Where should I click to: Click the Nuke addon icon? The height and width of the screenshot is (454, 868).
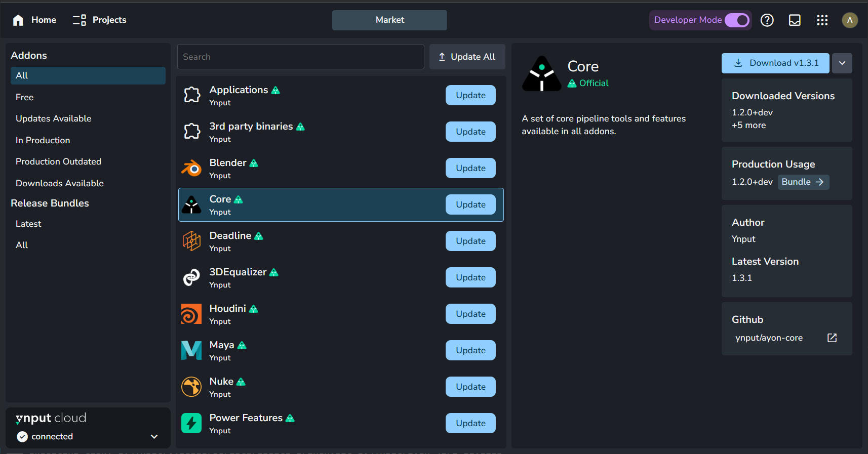[x=191, y=387]
